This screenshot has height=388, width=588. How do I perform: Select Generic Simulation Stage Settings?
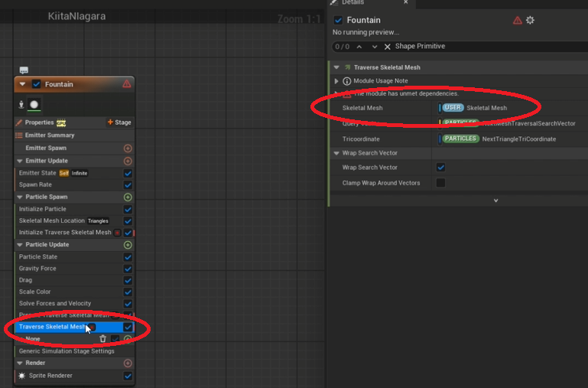74,351
